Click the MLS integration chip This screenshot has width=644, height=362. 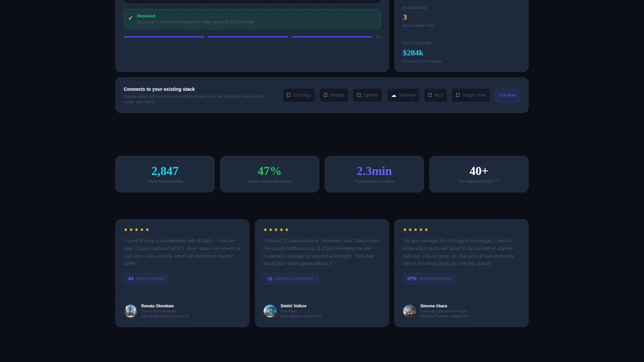click(435, 95)
